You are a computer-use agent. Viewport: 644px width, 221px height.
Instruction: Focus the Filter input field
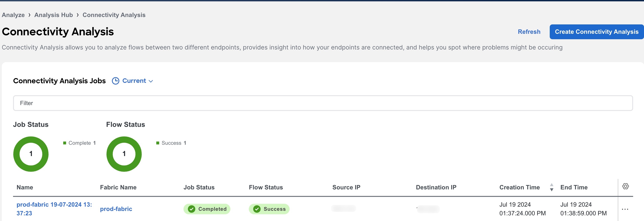click(323, 103)
